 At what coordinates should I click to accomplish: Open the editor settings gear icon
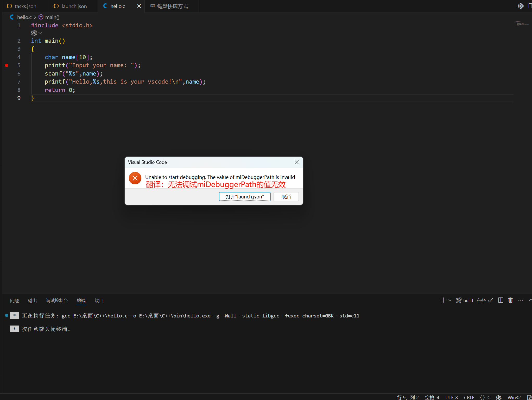[521, 6]
